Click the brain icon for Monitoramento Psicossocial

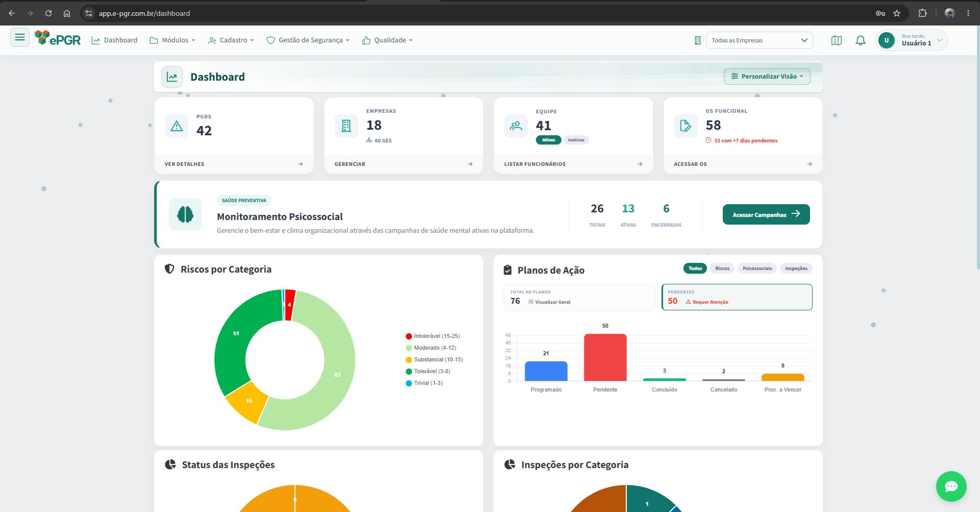click(185, 214)
